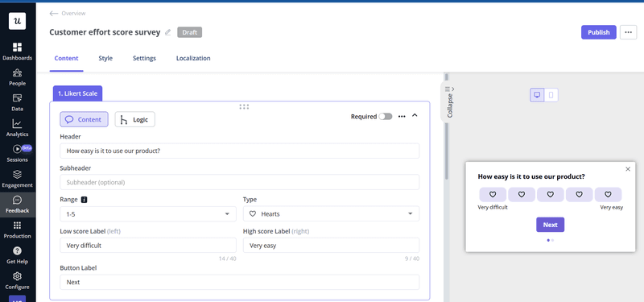Image resolution: width=644 pixels, height=302 pixels.
Task: Toggle the Required switch on
Action: pyautogui.click(x=386, y=117)
